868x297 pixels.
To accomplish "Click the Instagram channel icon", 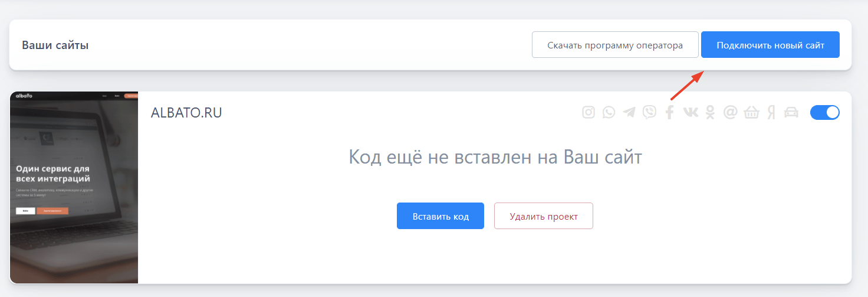I will 588,112.
